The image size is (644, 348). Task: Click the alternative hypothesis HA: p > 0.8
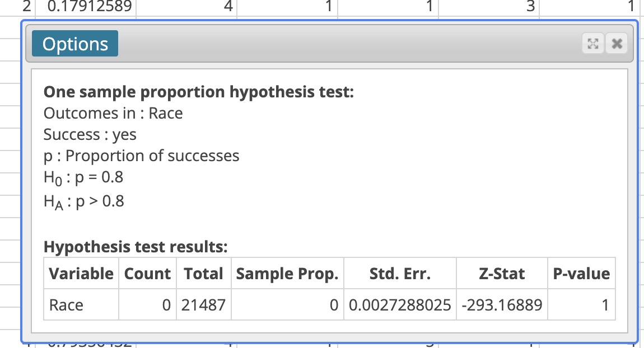pos(82,200)
